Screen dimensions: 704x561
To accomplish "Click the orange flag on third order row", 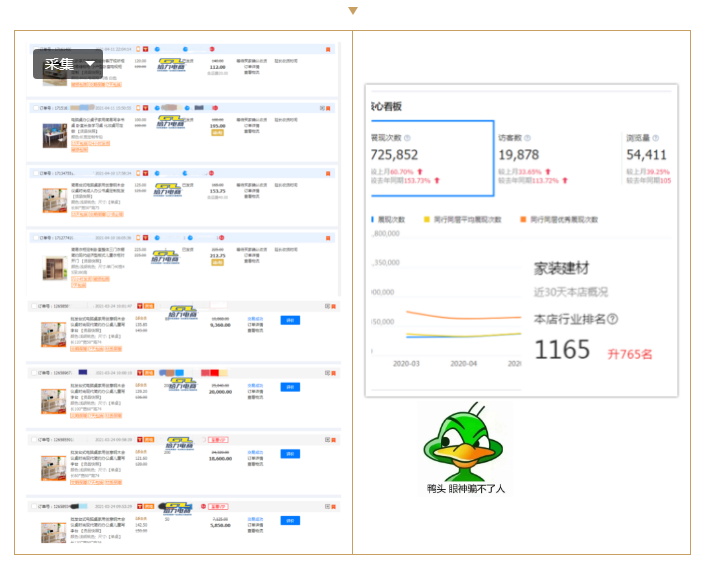I will click(329, 174).
